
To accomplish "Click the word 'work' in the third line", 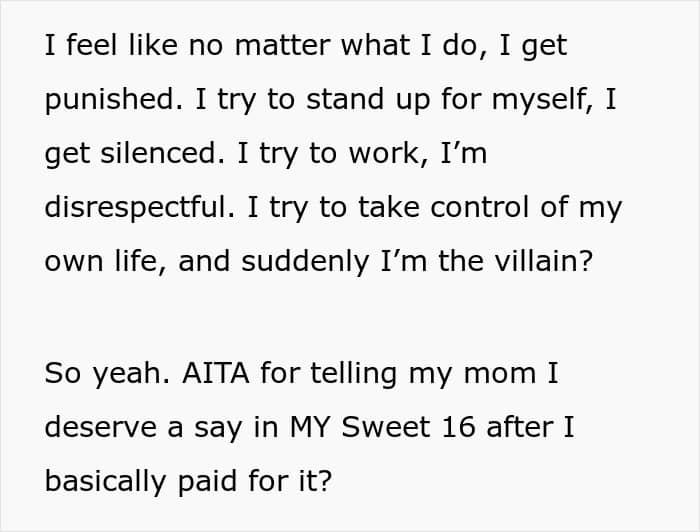I will point(384,154).
